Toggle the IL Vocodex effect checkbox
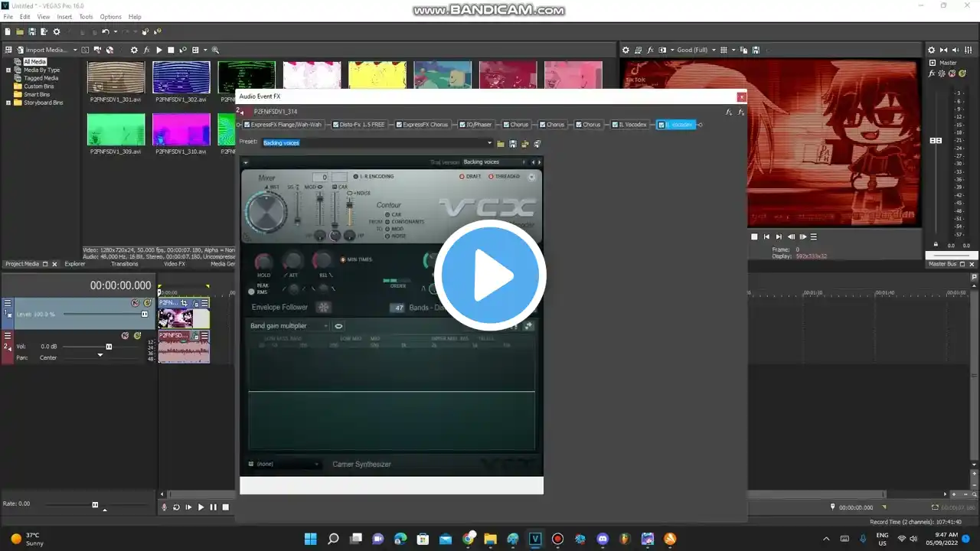The height and width of the screenshot is (551, 980). (x=615, y=125)
